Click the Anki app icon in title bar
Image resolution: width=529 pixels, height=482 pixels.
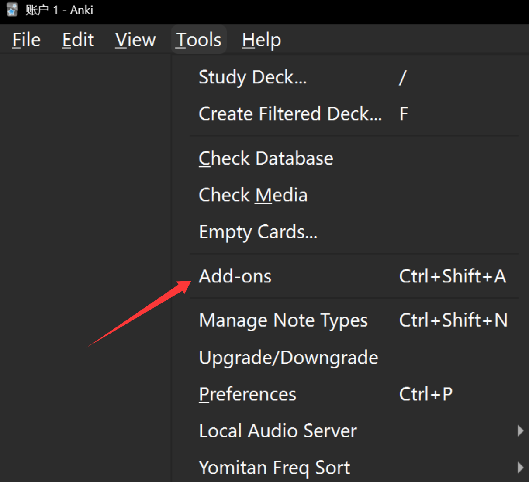coord(12,10)
